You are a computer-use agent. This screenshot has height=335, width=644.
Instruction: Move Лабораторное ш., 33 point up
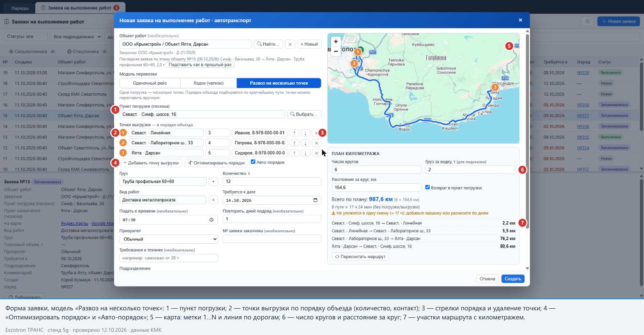pyautogui.click(x=294, y=143)
